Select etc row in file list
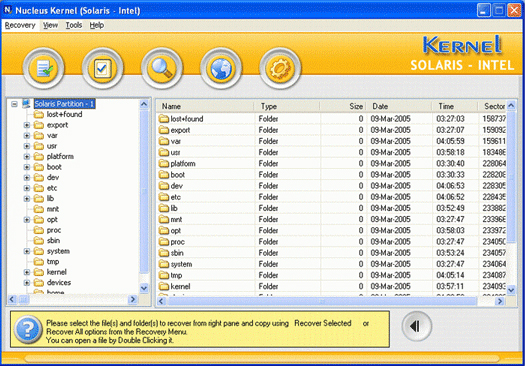Viewport: 525px width, 366px height. (331, 197)
